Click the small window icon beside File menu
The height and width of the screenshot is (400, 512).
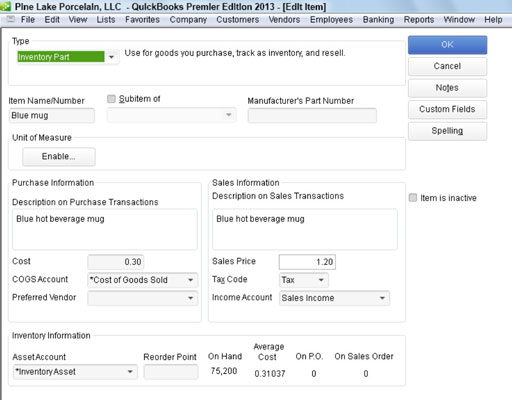[x=11, y=19]
